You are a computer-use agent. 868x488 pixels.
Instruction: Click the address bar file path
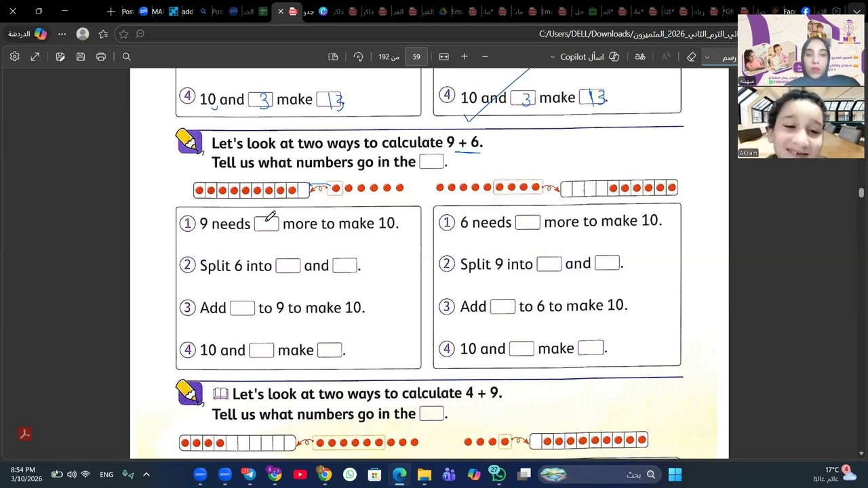click(x=637, y=34)
